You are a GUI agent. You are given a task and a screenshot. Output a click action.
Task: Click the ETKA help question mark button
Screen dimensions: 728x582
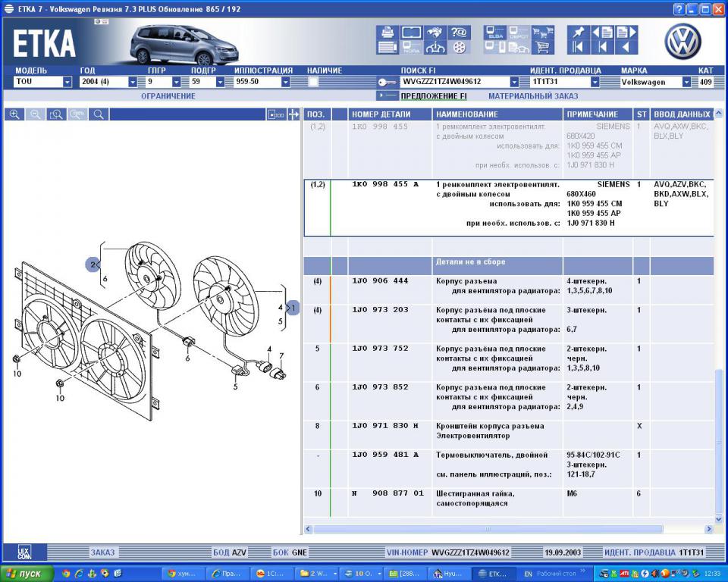[679, 9]
